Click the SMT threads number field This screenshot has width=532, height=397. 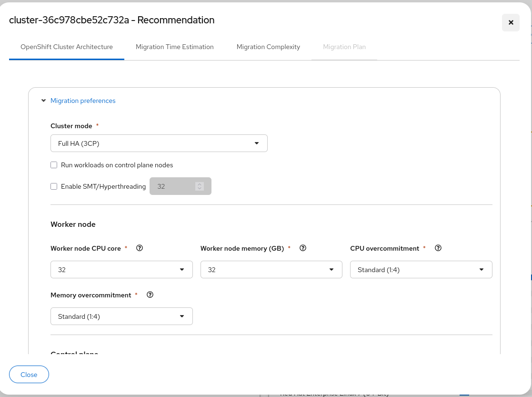tap(180, 186)
